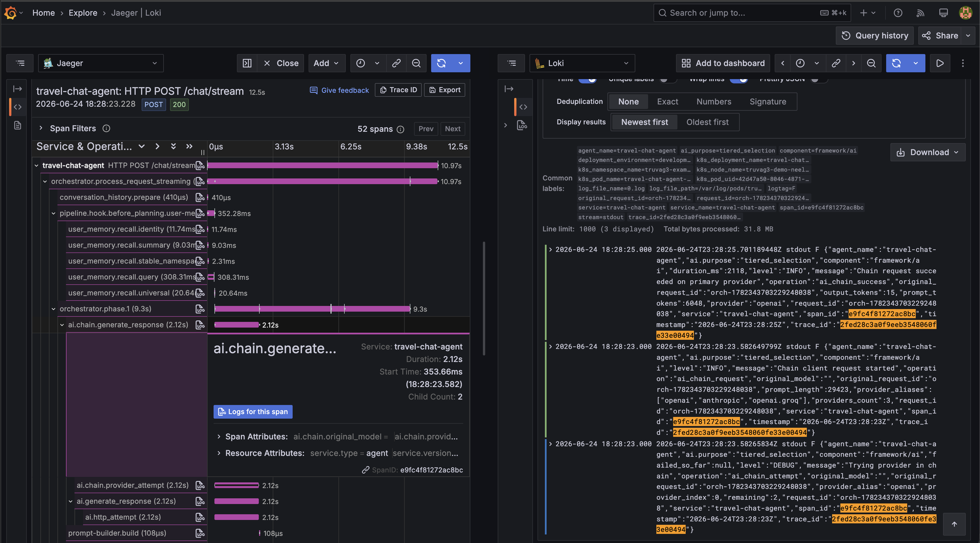980x543 pixels.
Task: Copy the Trace ID button
Action: (x=398, y=90)
